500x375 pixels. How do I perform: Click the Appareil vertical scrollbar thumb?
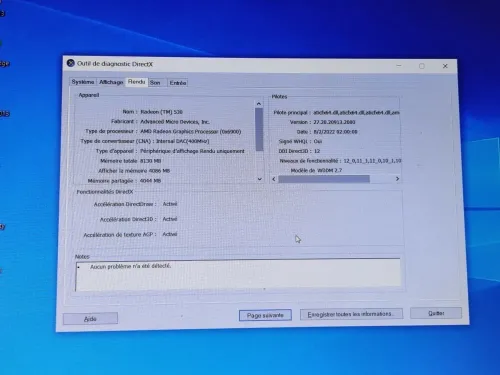tap(259, 129)
